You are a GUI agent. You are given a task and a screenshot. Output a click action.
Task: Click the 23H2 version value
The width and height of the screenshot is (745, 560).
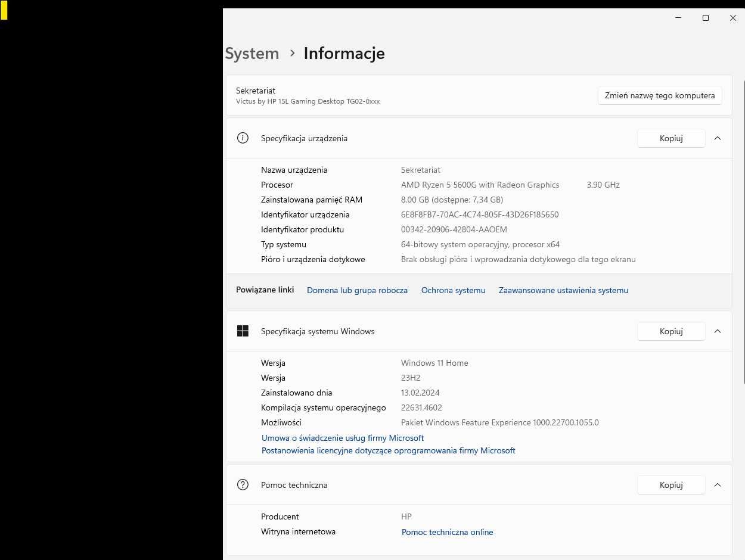click(411, 378)
